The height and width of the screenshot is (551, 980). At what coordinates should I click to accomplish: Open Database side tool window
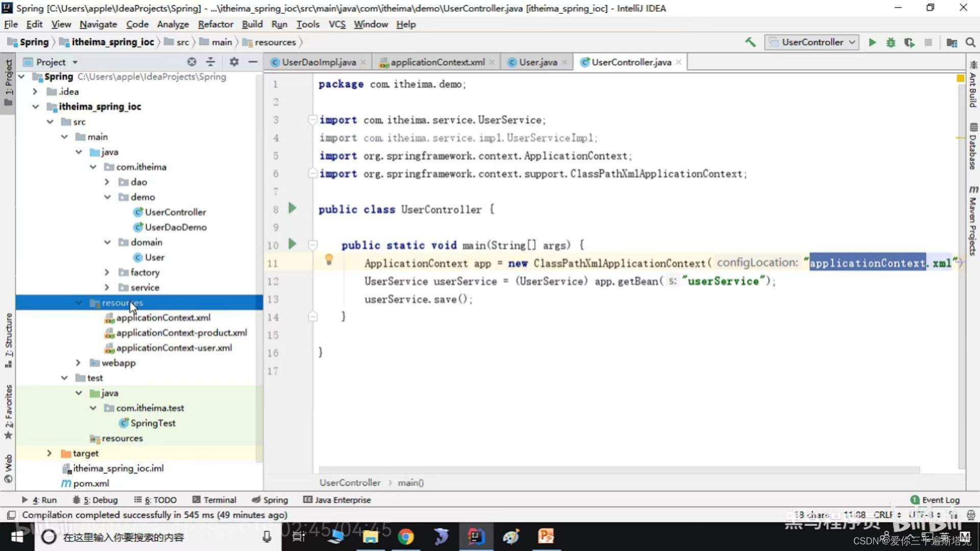[973, 146]
